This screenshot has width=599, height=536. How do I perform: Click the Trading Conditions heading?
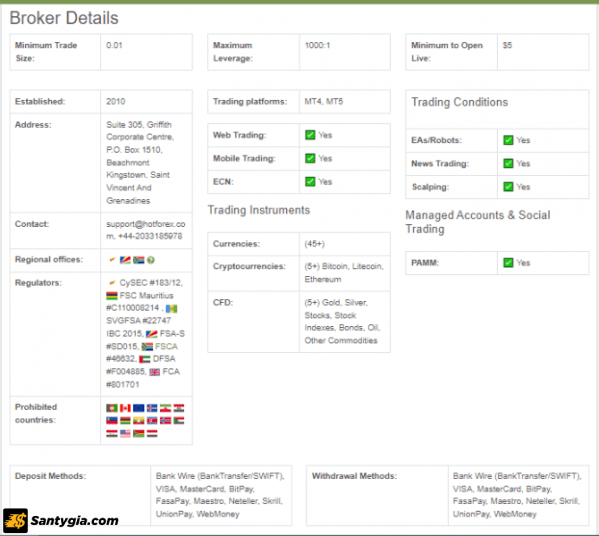point(460,102)
